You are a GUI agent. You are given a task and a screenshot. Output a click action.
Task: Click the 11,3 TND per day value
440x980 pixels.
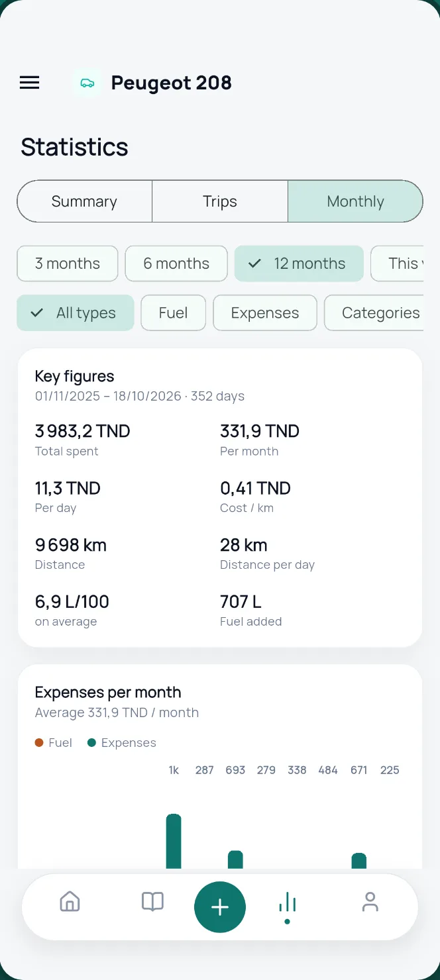[68, 488]
